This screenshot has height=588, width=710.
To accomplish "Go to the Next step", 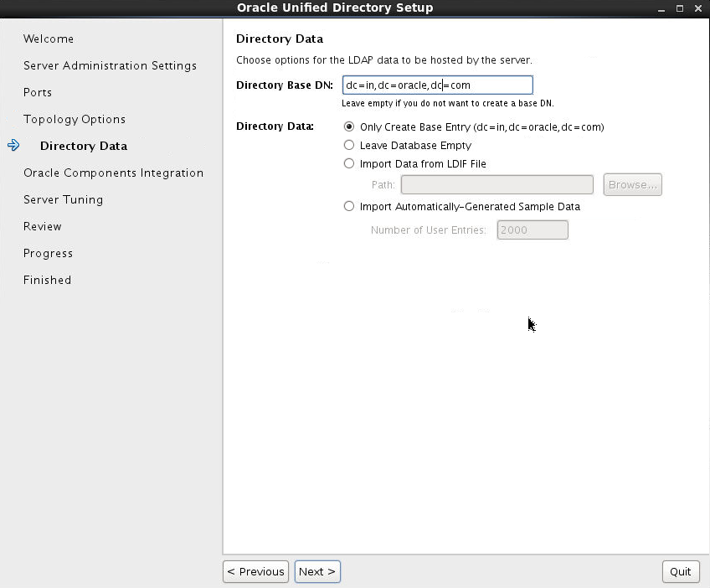I will 317,572.
